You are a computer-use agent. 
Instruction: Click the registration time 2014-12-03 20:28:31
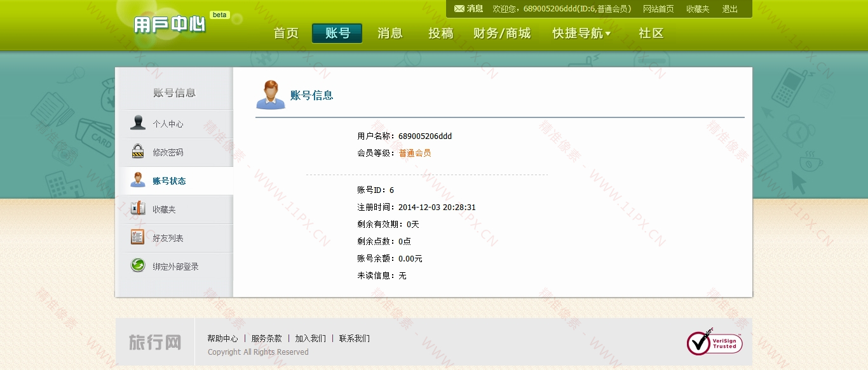[x=437, y=207]
